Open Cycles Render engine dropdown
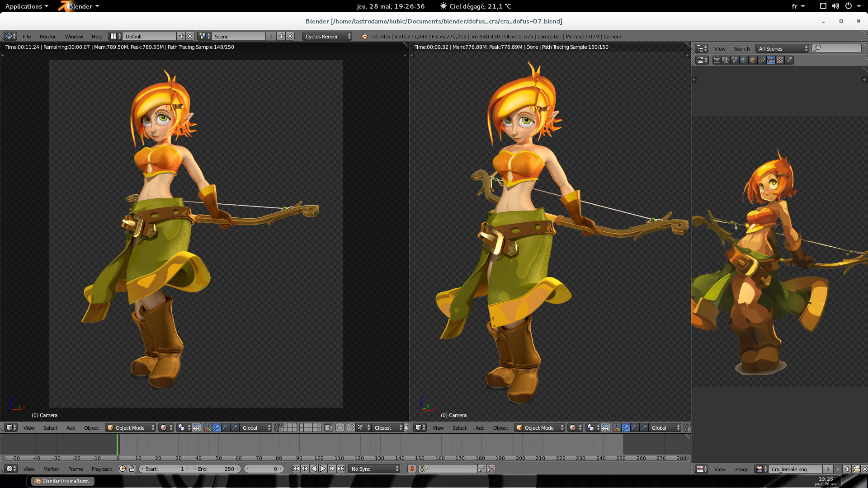Image resolution: width=868 pixels, height=488 pixels. pos(327,37)
